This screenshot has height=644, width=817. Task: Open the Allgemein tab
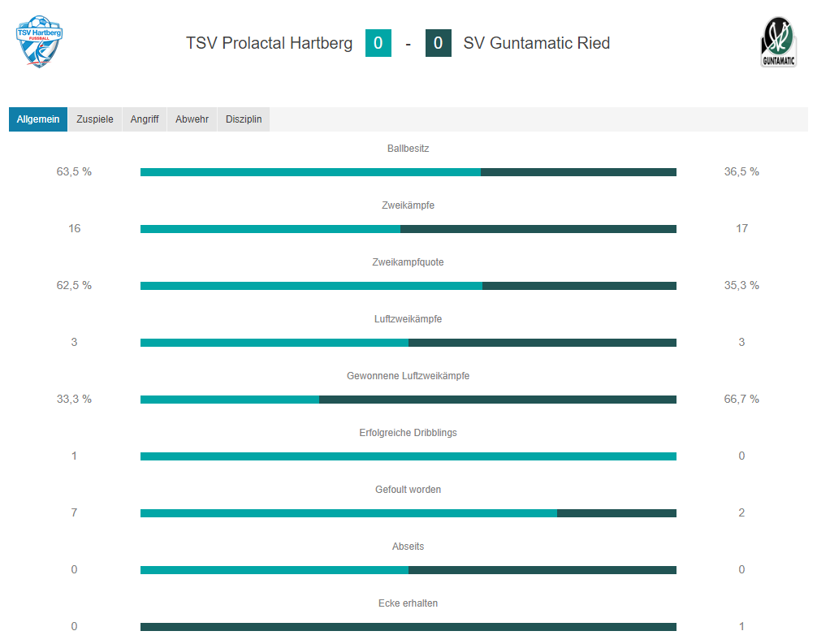(38, 119)
